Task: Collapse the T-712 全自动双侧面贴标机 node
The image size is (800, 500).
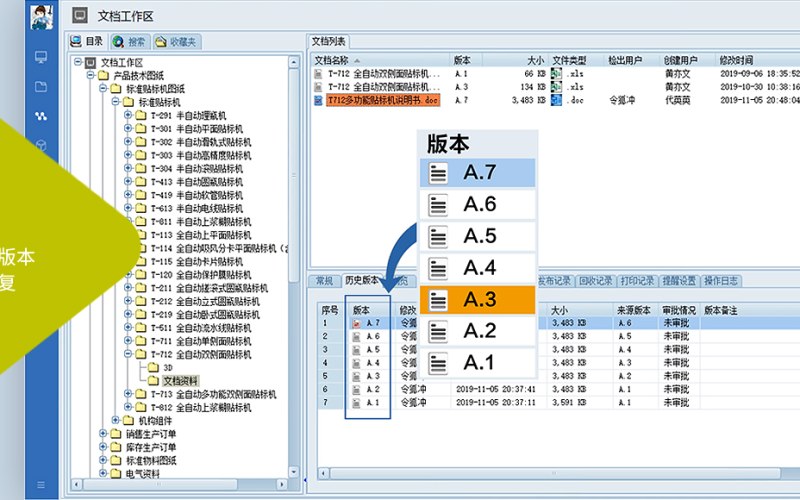Action: coord(128,354)
